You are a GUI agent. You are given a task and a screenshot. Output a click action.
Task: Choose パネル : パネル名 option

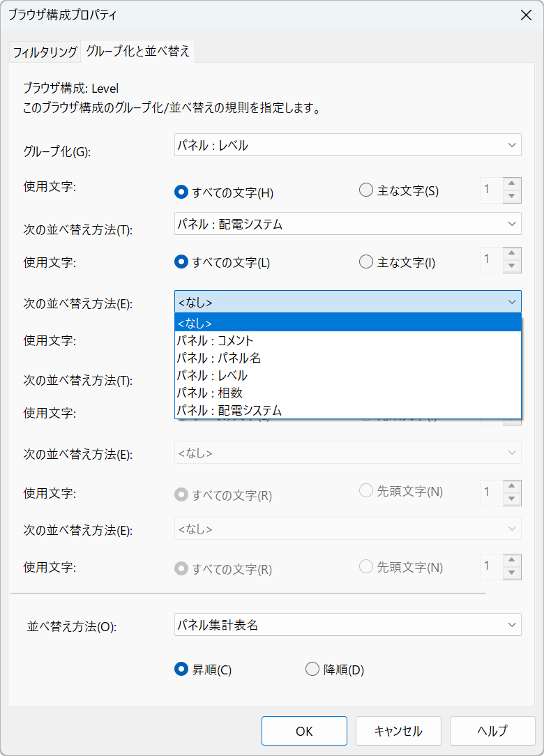pos(218,358)
